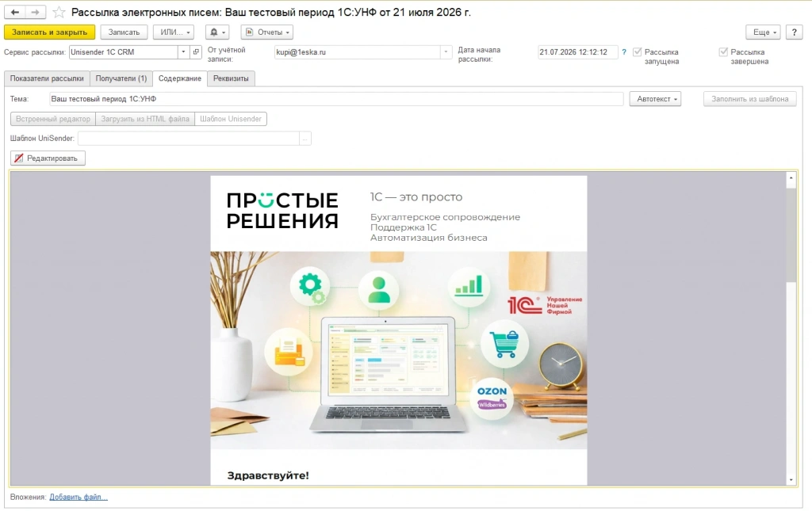Open the ИЛИ... dropdown button

tap(174, 32)
